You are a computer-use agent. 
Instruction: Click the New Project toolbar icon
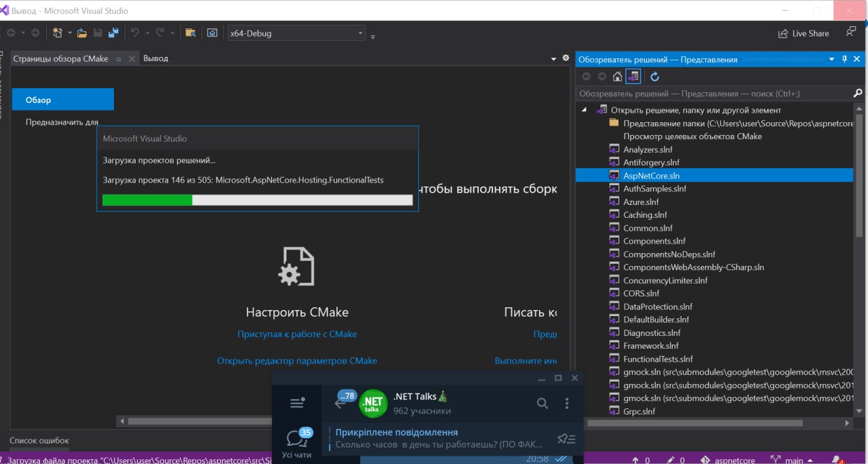[x=58, y=33]
